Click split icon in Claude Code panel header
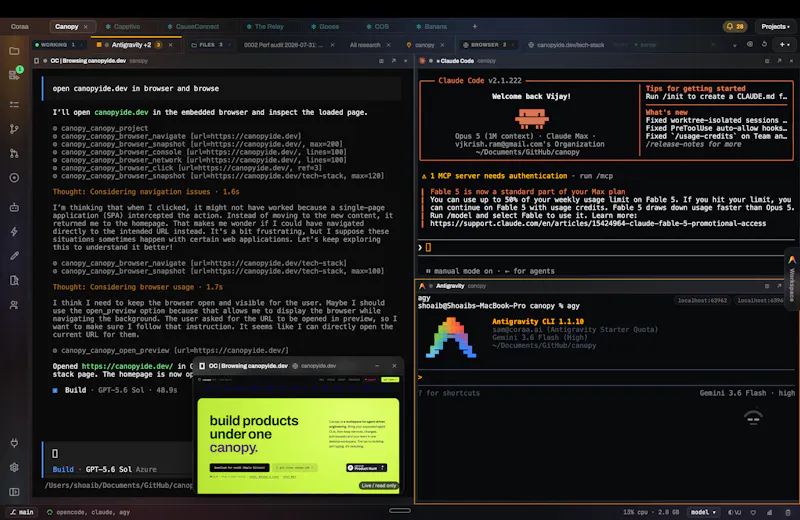800x520 pixels. 767,61
